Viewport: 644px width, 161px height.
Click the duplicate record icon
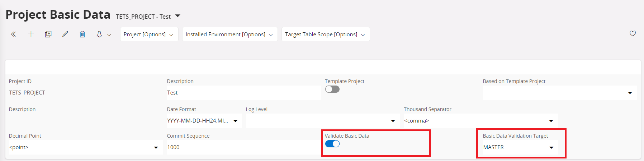(48, 34)
